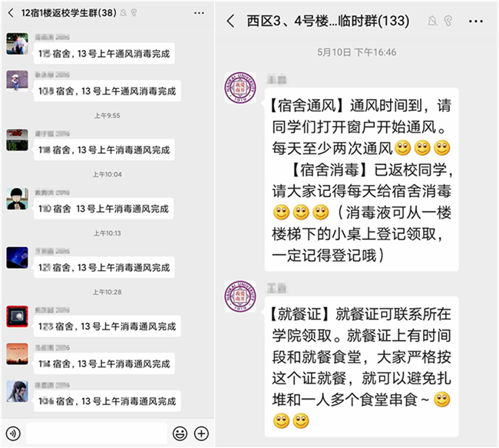Click the message text input field
This screenshot has height=448, width=499.
pyautogui.click(x=97, y=433)
